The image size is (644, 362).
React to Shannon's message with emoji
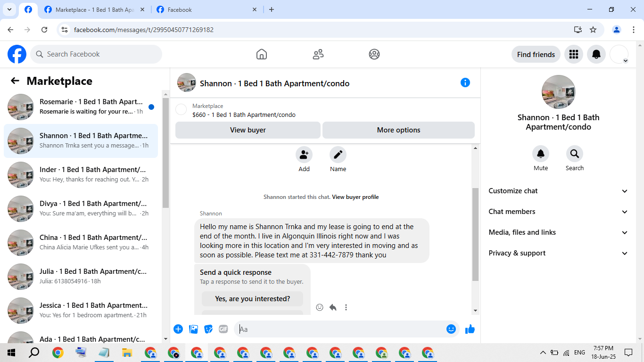(320, 307)
